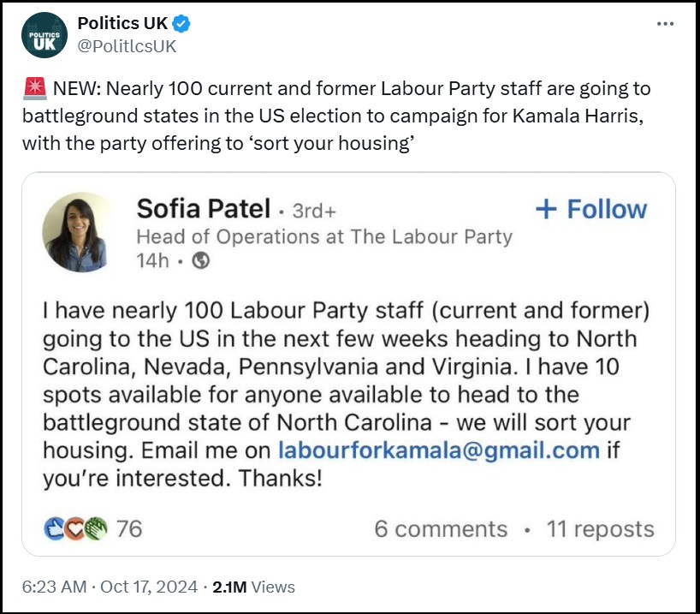View the 6 comments
700x614 pixels.
[441, 529]
